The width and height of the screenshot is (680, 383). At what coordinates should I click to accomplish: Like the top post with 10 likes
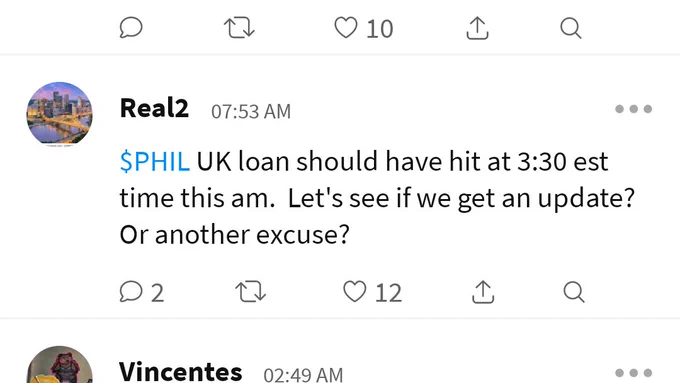pos(363,28)
